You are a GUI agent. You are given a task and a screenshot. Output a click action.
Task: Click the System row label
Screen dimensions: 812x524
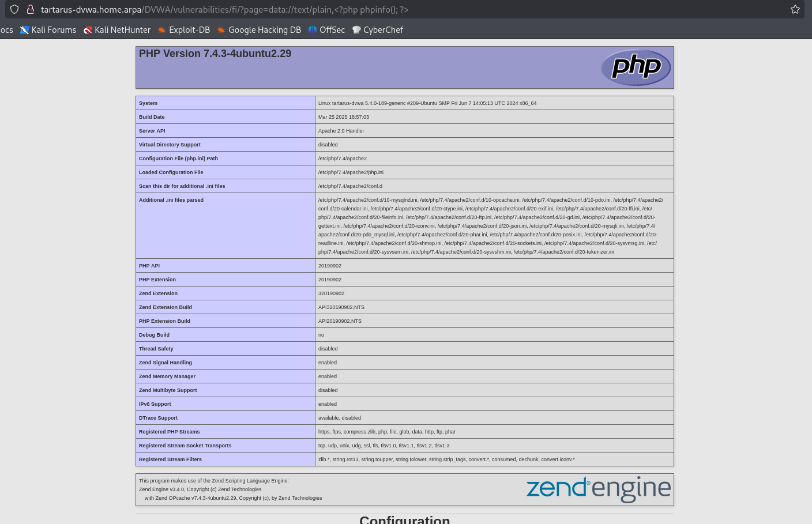148,103
